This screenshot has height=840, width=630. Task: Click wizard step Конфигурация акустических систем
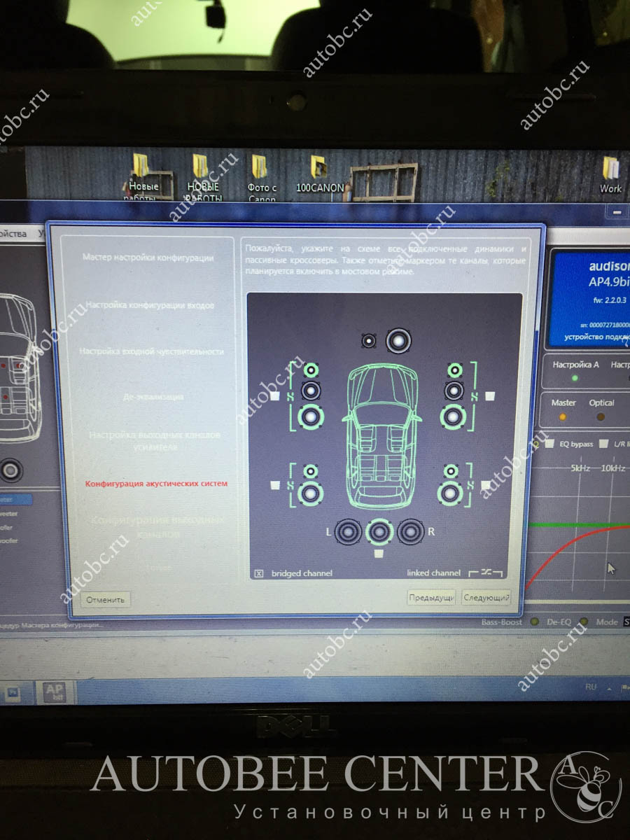[156, 484]
